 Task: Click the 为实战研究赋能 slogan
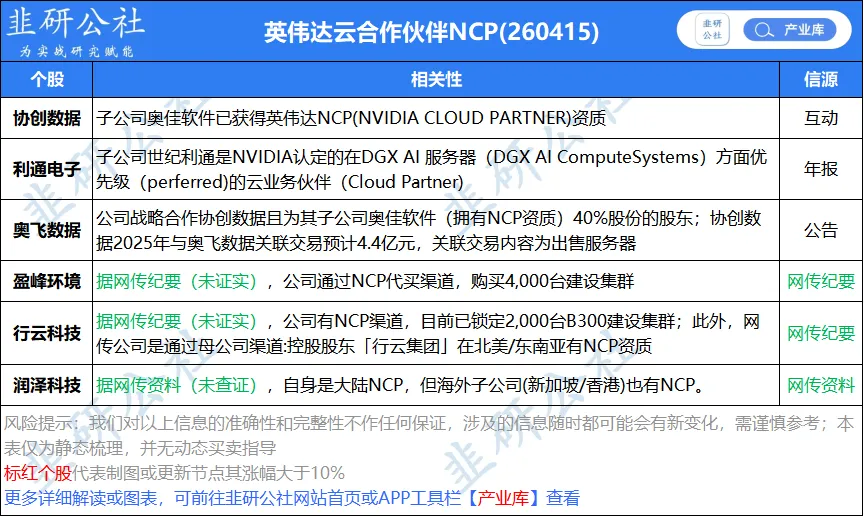(x=77, y=51)
